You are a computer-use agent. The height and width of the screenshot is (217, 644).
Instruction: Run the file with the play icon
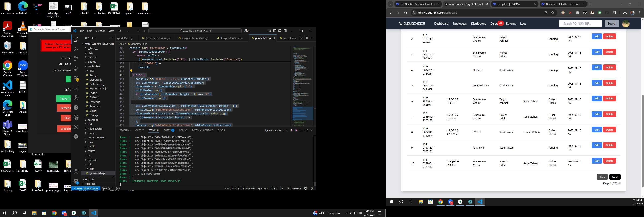pyautogui.click(x=301, y=38)
